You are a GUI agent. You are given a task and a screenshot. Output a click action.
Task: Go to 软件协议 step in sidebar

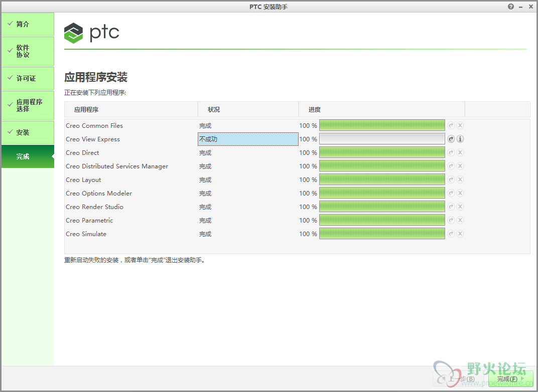(x=28, y=51)
